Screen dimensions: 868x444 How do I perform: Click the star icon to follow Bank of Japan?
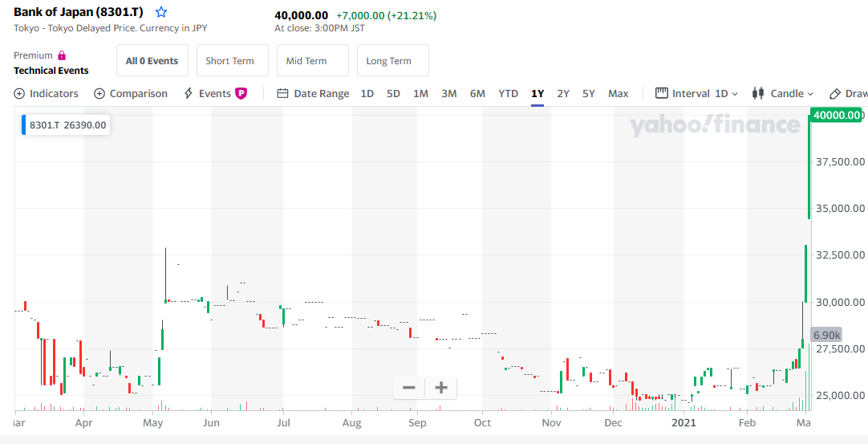(161, 13)
